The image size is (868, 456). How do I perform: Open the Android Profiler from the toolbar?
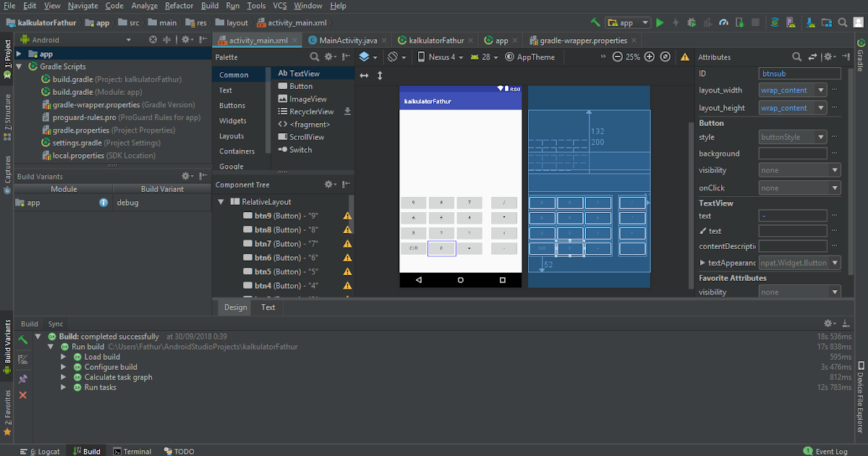click(723, 22)
